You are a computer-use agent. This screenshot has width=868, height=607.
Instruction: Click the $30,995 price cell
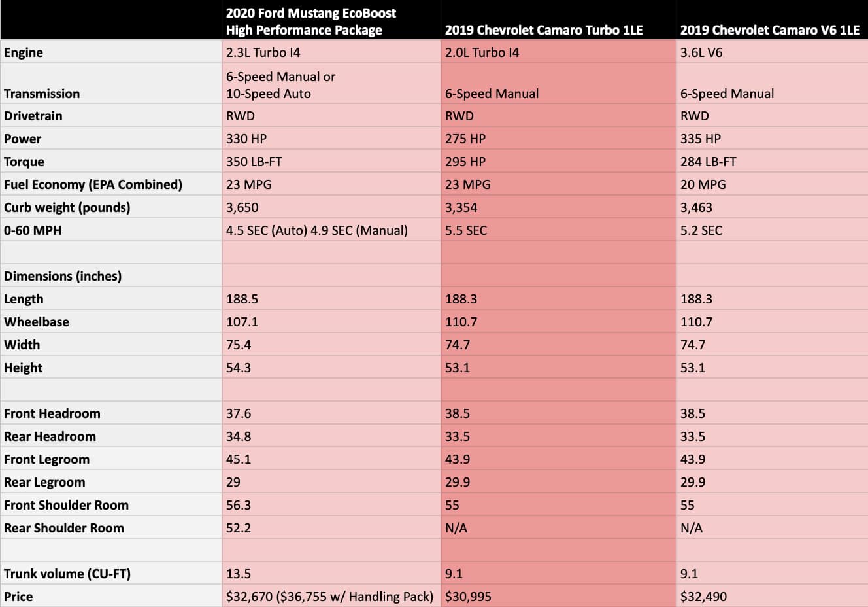[x=558, y=597]
